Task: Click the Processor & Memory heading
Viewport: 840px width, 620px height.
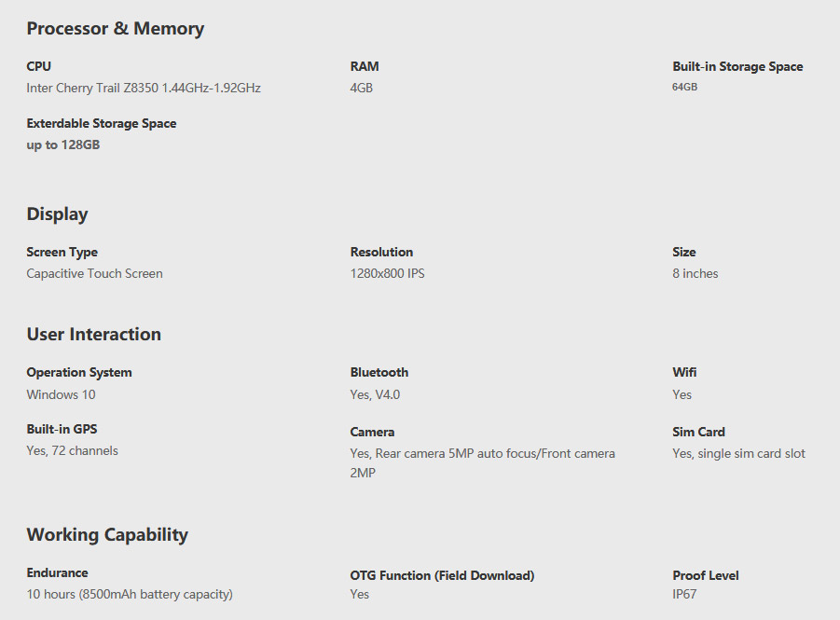Action: [x=116, y=28]
